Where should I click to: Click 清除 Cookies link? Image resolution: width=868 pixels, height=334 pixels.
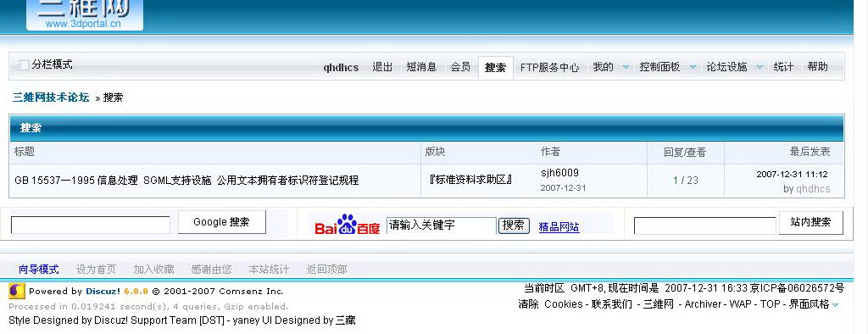[550, 304]
